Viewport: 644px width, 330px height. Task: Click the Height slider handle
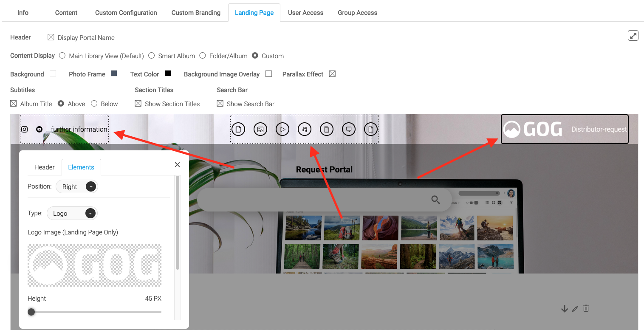31,312
